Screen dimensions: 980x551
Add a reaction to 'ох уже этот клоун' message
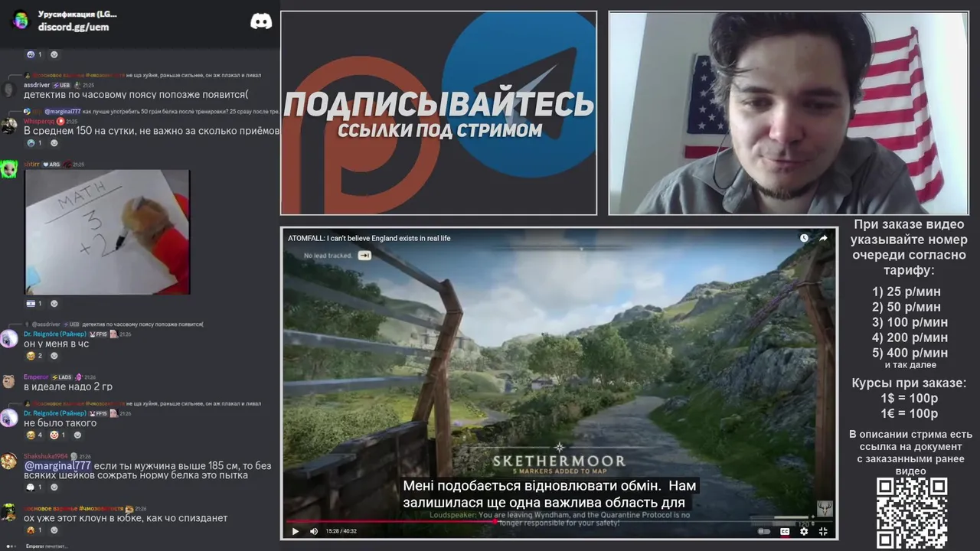(54, 530)
